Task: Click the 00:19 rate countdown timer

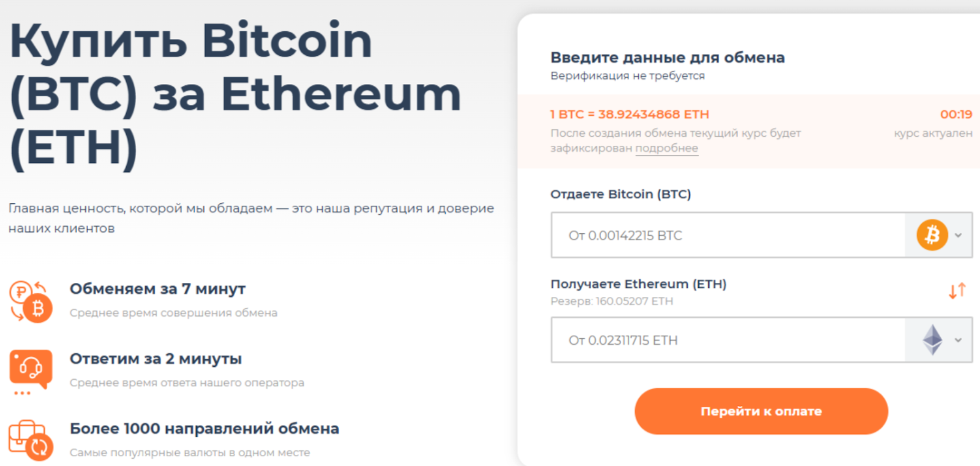Action: click(956, 114)
